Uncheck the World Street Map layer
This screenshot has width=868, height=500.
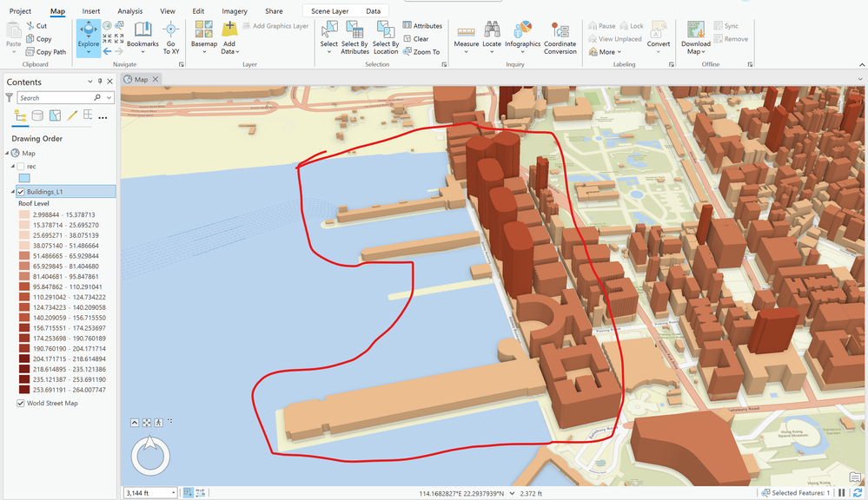(x=21, y=403)
